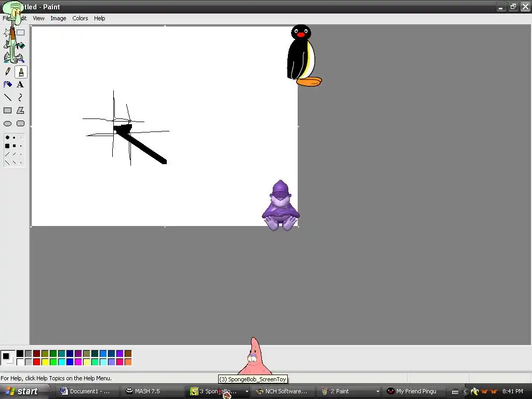Choose the medium round brush shape
The image size is (532, 399).
14,137
